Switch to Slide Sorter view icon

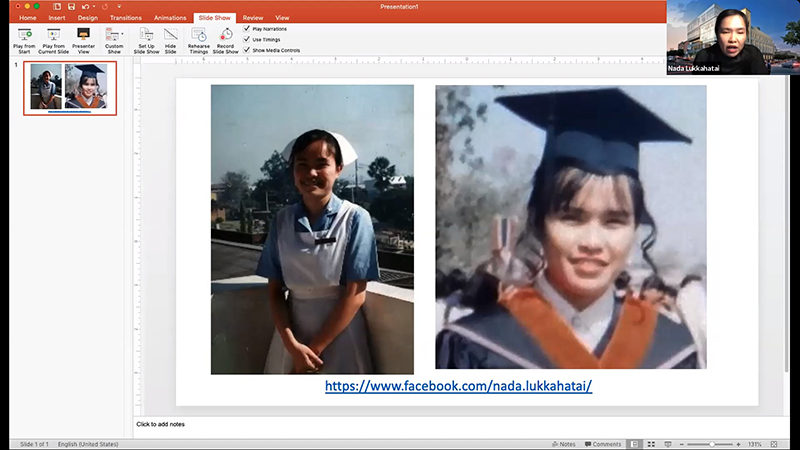pyautogui.click(x=651, y=444)
